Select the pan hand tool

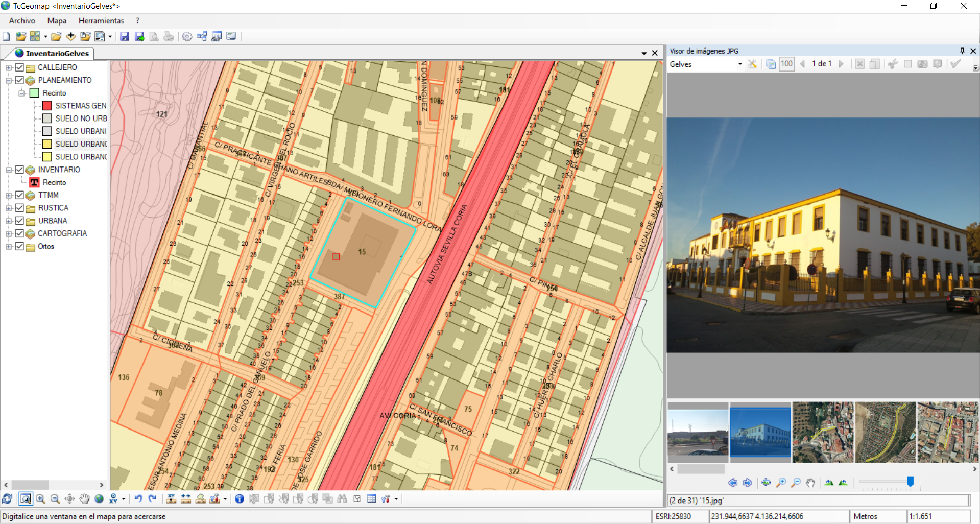[84, 499]
